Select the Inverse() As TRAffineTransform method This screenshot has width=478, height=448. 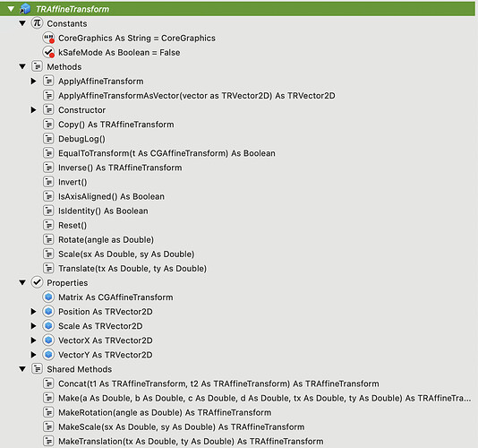point(120,168)
